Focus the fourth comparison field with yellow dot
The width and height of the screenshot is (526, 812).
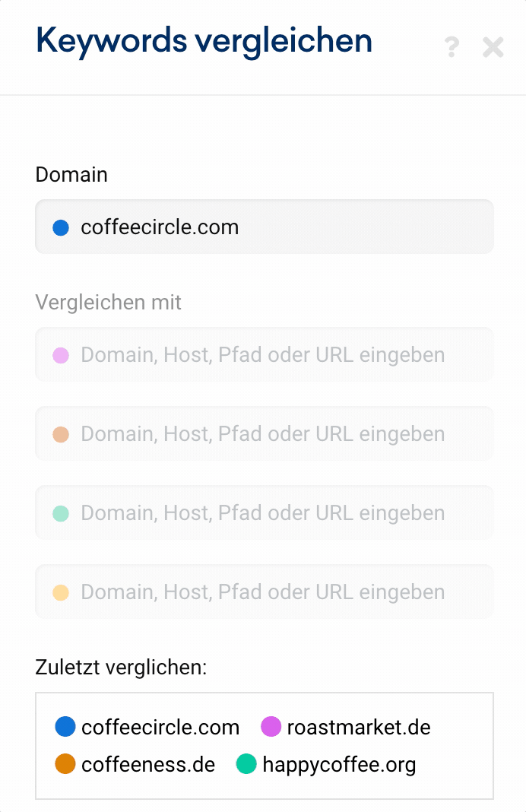coord(263,592)
